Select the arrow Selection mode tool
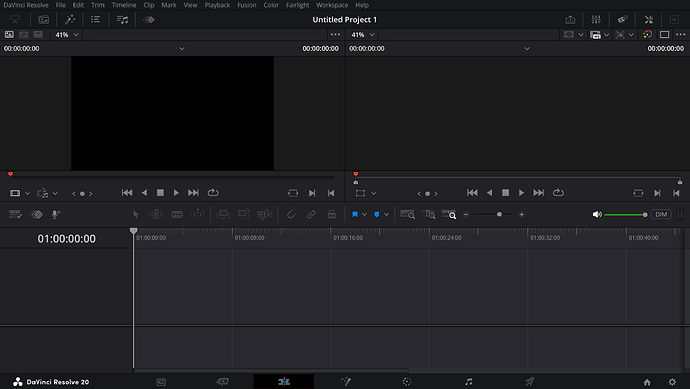The width and height of the screenshot is (690, 389). (136, 214)
